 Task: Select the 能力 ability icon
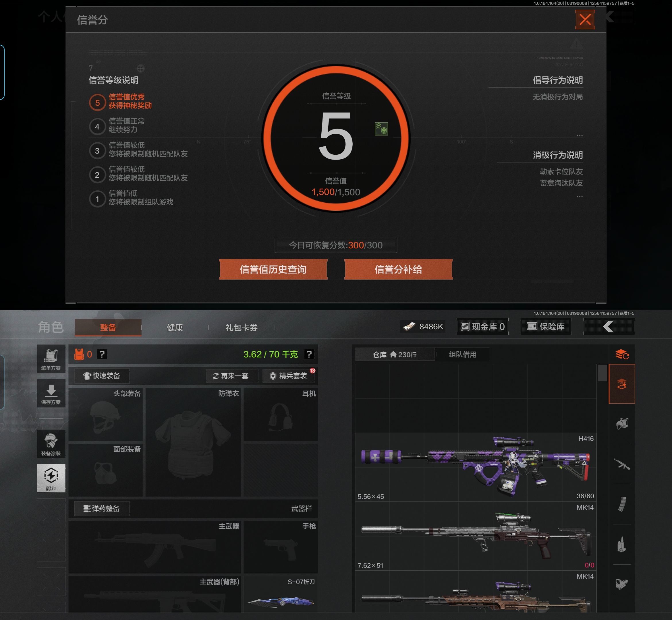[x=51, y=478]
